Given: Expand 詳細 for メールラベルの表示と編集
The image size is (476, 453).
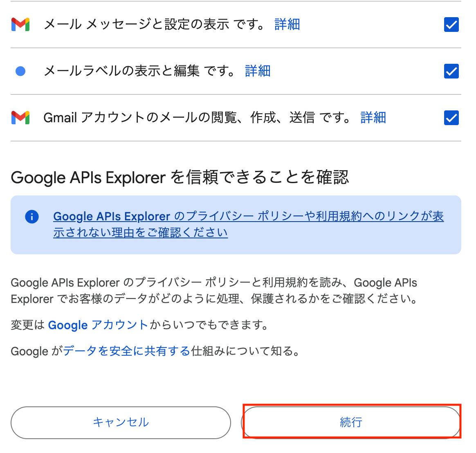Looking at the screenshot, I should [258, 71].
